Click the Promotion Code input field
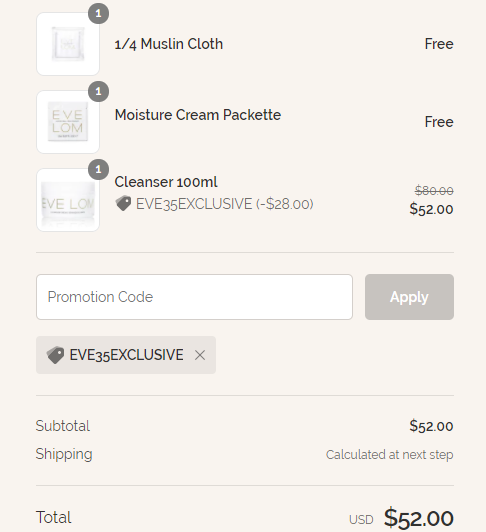Viewport: 486px width, 532px height. [194, 297]
